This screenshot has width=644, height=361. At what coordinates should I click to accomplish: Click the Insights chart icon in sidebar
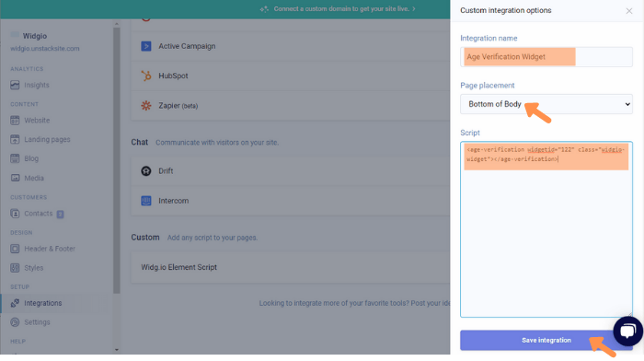click(x=15, y=85)
